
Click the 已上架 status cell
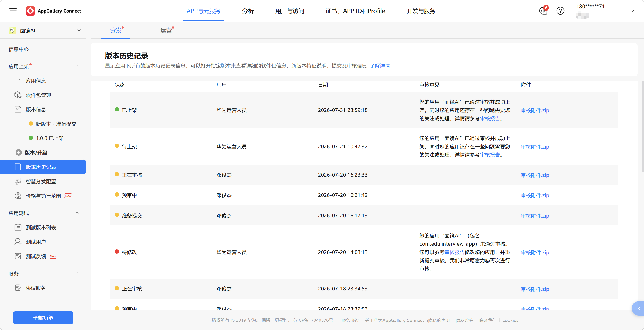click(x=129, y=110)
